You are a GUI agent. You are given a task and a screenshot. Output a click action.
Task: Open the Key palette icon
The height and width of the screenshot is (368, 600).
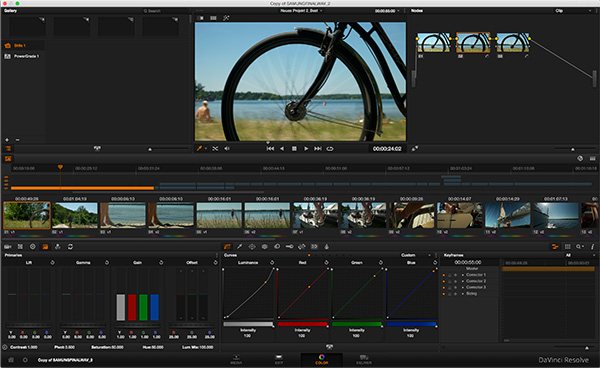290,247
